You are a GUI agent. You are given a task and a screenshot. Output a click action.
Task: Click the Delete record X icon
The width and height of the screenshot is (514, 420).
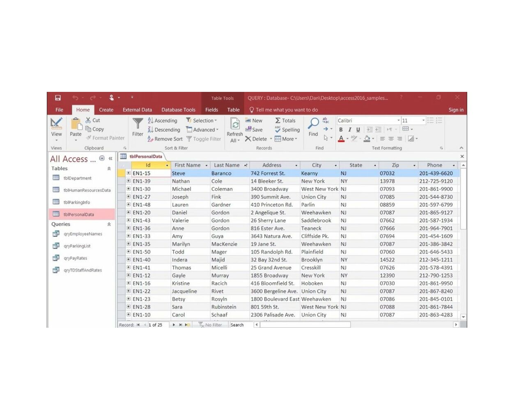(248, 139)
